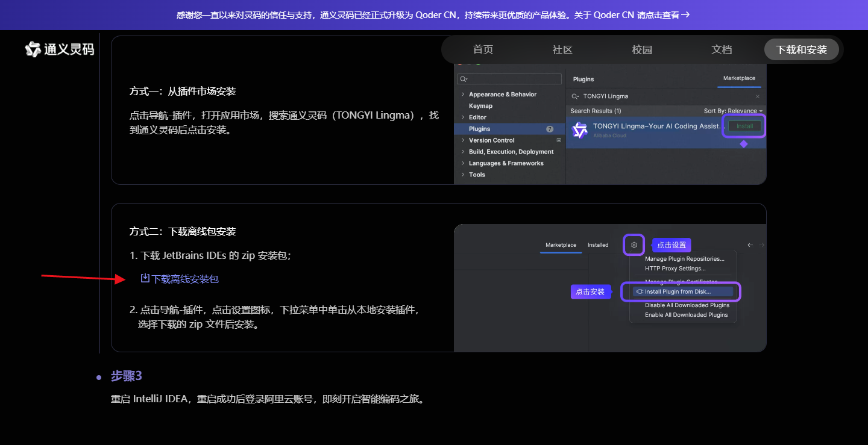Select the Marketplace tab beside the Installed tab
Viewport: 868px width, 445px height.
click(x=561, y=245)
